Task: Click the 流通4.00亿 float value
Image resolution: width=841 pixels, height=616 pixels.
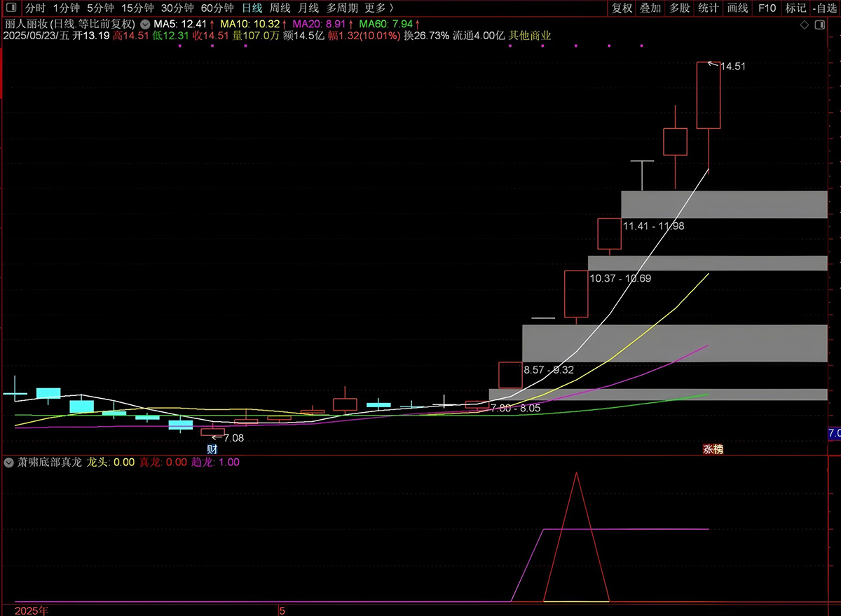Action: tap(479, 35)
